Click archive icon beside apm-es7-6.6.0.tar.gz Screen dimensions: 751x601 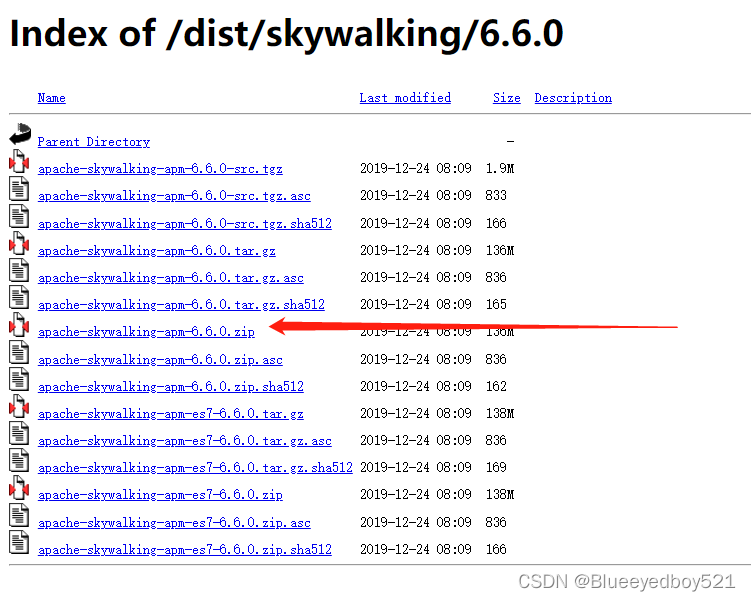19,406
